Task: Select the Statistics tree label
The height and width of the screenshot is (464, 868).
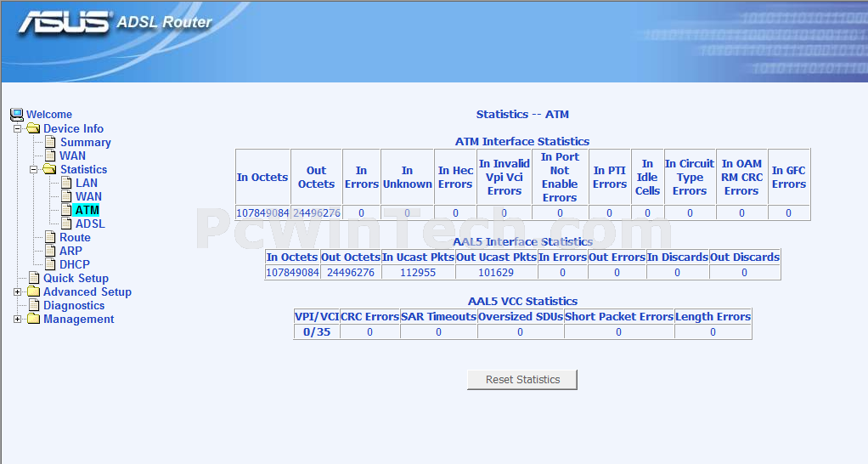Action: pos(83,169)
